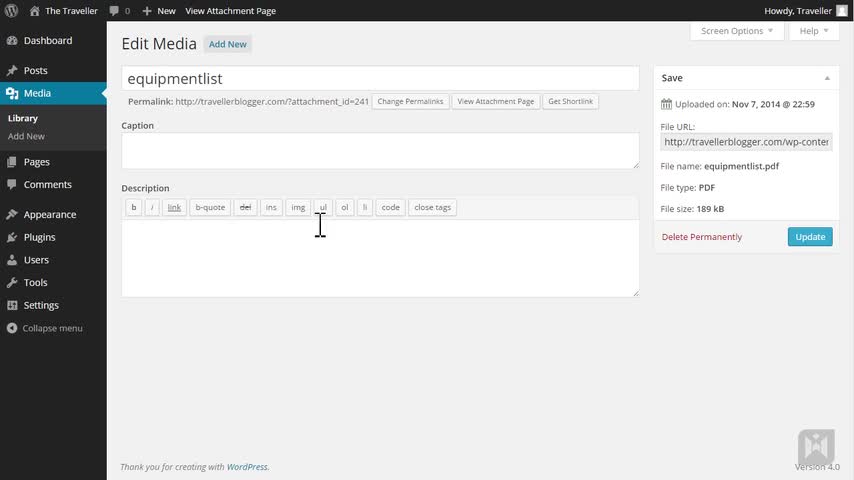This screenshot has width=854, height=480.
Task: Click the Get Shortlink button
Action: pyautogui.click(x=570, y=101)
